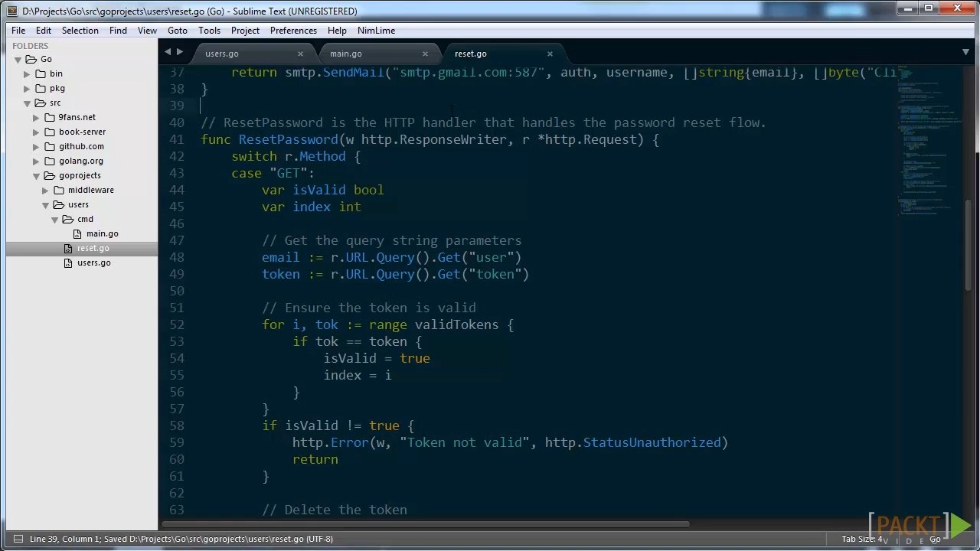Viewport: 980px width, 551px height.
Task: Collapse the cmd folder
Action: point(54,220)
